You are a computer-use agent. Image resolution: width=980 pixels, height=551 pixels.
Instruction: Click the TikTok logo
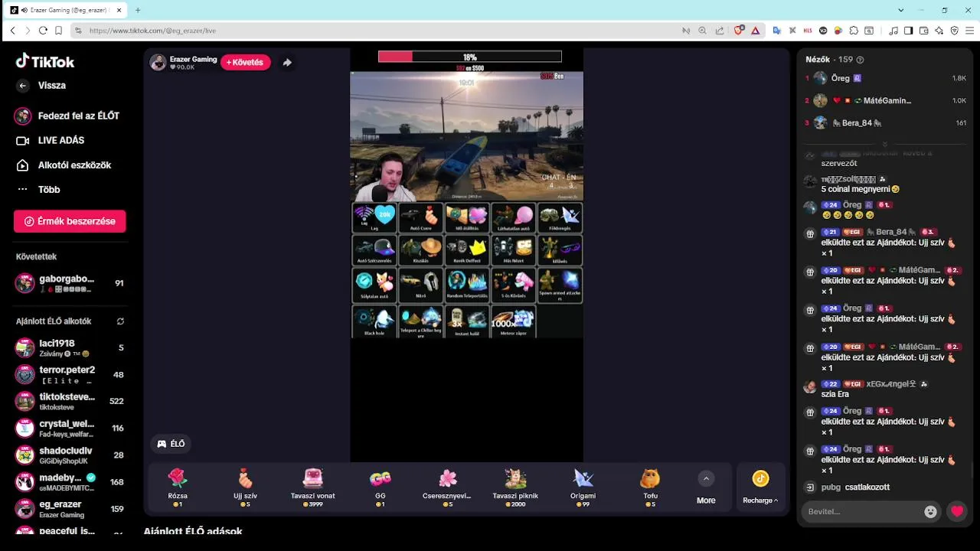(45, 61)
